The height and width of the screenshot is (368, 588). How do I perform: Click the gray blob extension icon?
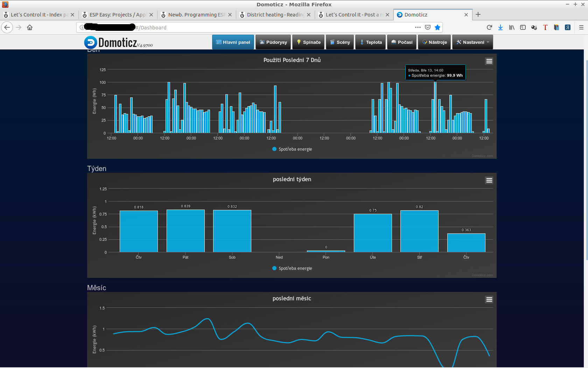pos(534,27)
